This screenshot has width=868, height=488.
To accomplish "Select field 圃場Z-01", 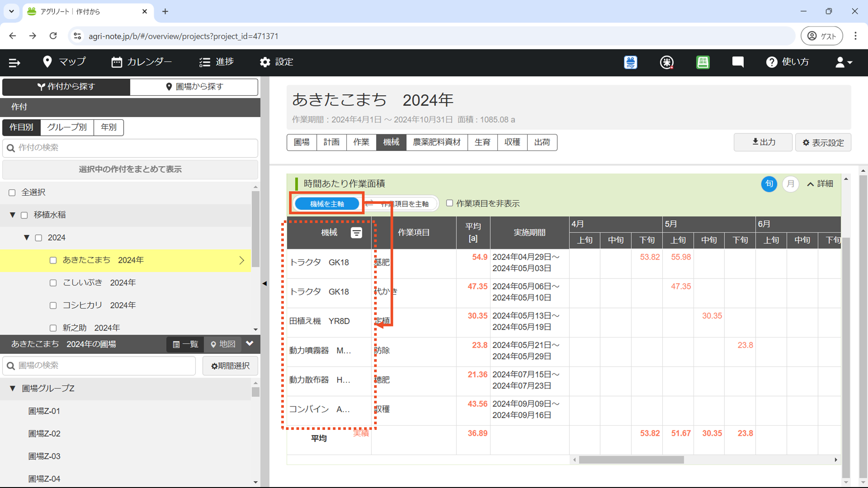I will click(x=44, y=411).
